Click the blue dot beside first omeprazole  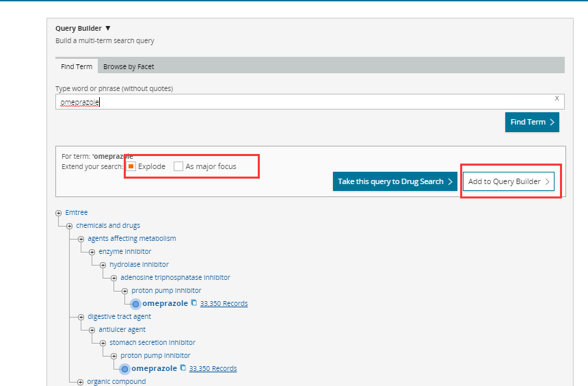pos(135,304)
